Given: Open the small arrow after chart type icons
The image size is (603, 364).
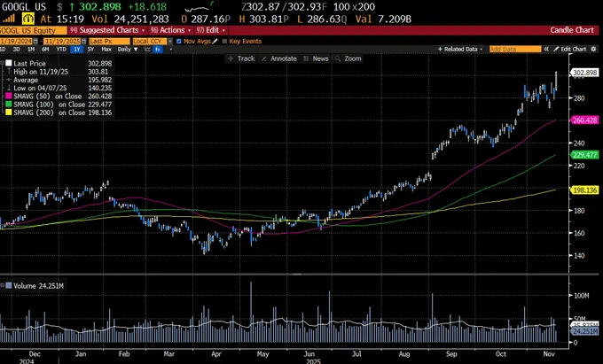Looking at the screenshot, I should [x=171, y=49].
